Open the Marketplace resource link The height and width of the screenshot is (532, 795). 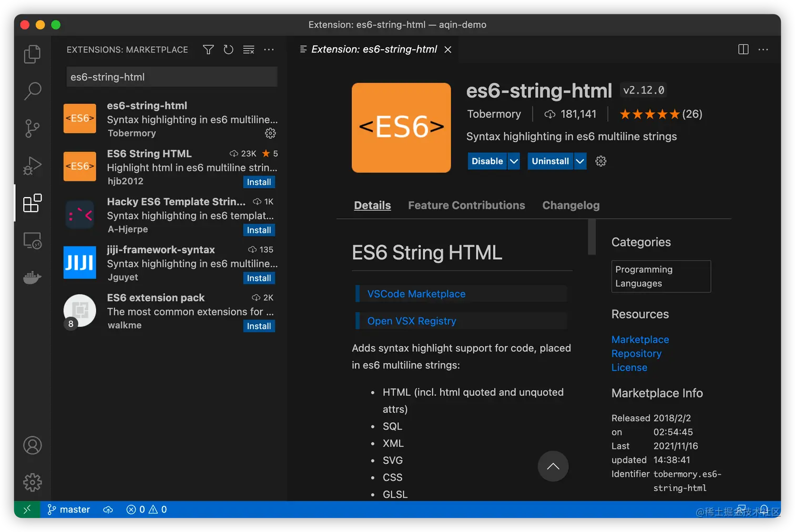[x=640, y=340]
